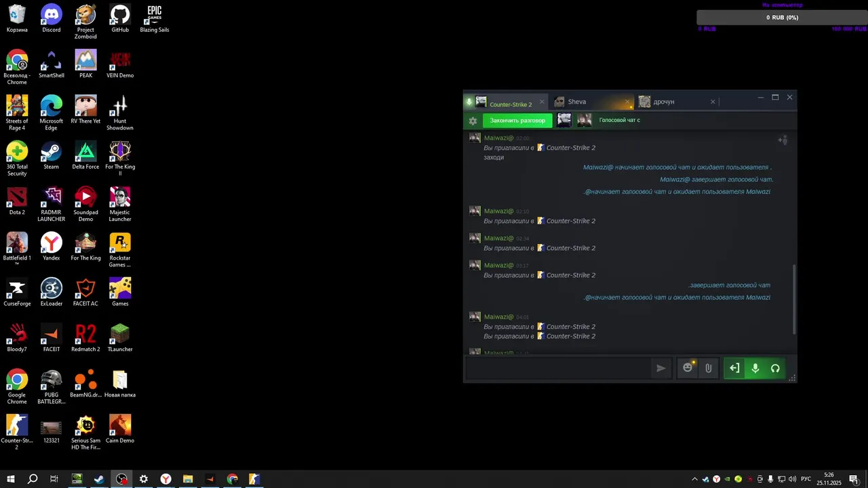Viewport: 868px width, 488px height.
Task: Toggle headphones audio output in voice chat
Action: tap(775, 368)
